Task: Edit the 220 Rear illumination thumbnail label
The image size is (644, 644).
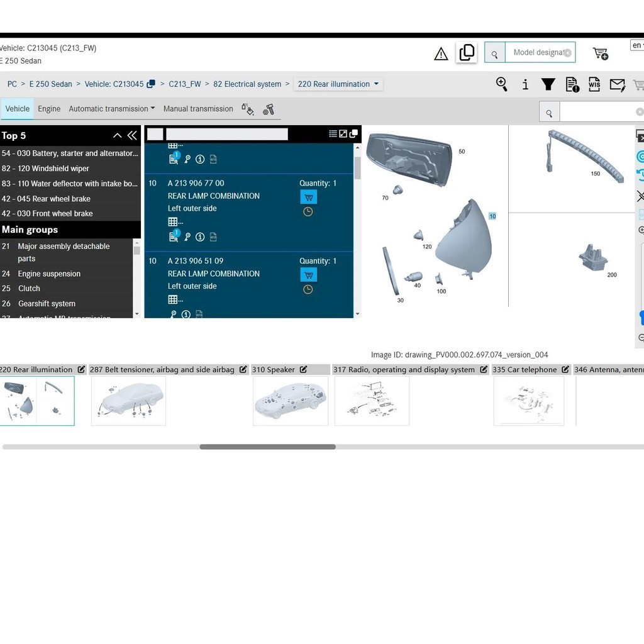Action: pos(81,370)
